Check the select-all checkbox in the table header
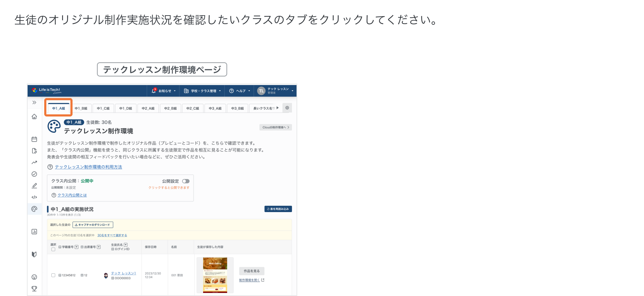644x296 pixels. pos(53,249)
